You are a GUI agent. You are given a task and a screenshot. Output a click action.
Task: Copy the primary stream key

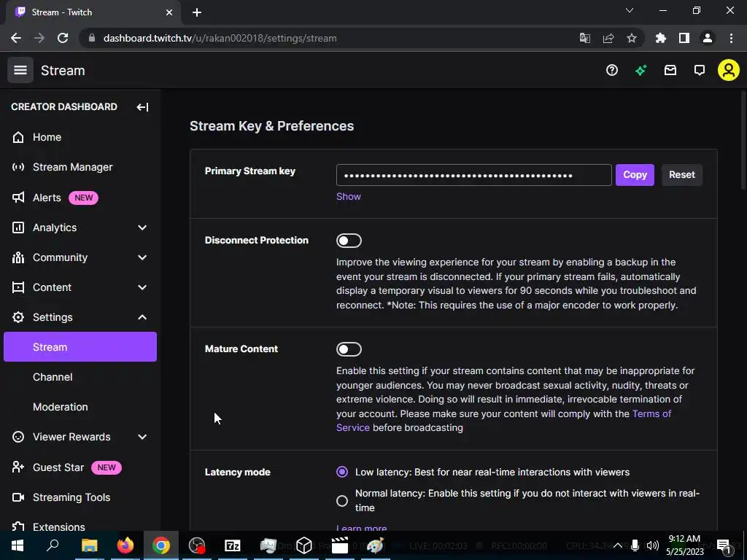pos(635,175)
